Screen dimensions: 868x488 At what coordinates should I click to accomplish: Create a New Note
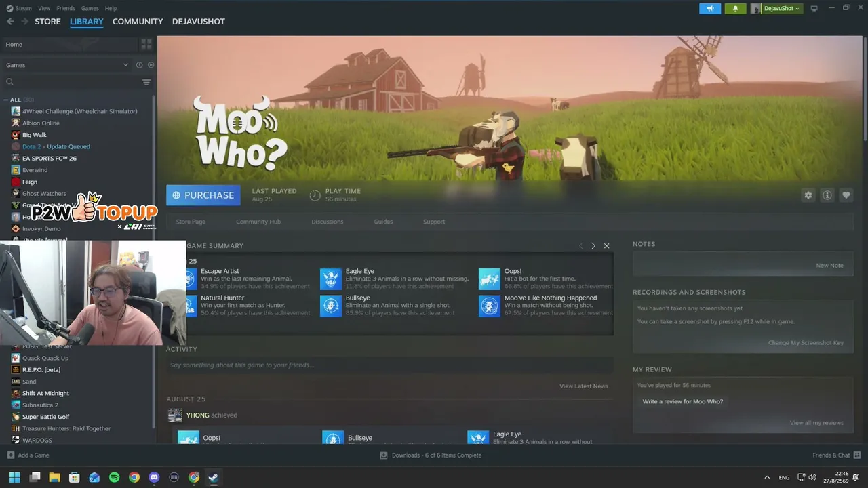[x=829, y=266]
